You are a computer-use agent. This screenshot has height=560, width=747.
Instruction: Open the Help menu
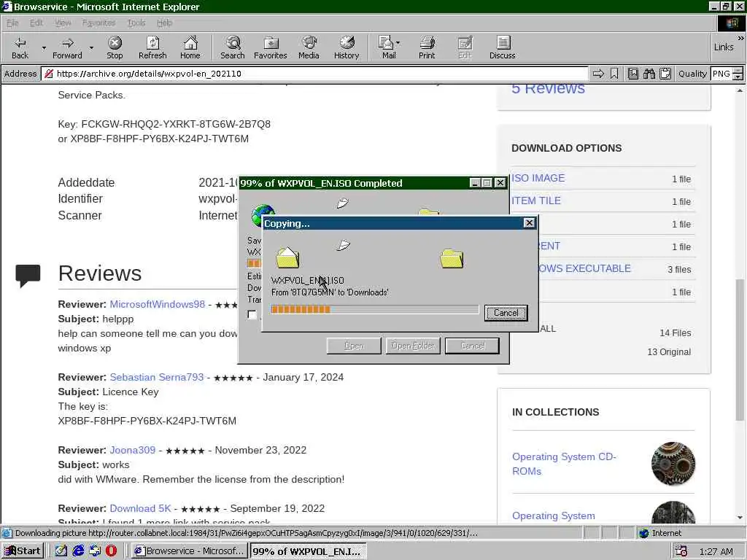tap(164, 23)
